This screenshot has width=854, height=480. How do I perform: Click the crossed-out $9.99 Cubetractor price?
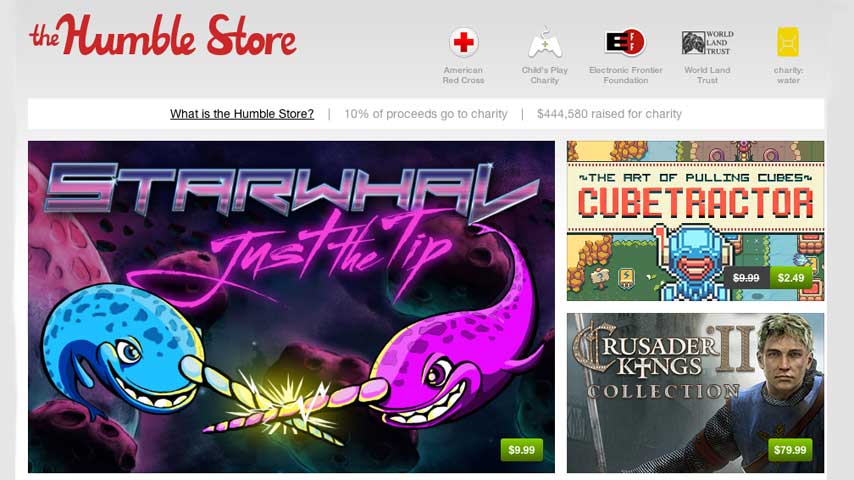coord(746,278)
